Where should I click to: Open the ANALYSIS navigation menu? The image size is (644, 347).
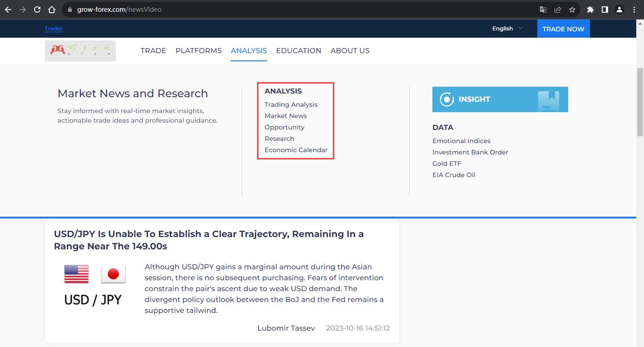[249, 50]
